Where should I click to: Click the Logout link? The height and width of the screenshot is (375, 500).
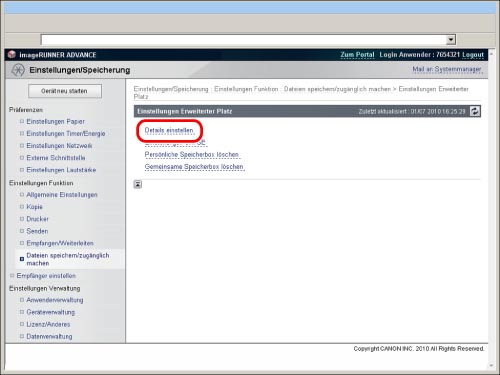(473, 55)
